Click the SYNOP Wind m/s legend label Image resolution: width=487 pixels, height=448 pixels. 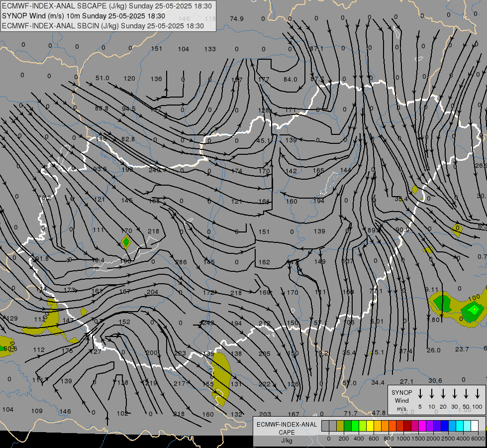(401, 400)
